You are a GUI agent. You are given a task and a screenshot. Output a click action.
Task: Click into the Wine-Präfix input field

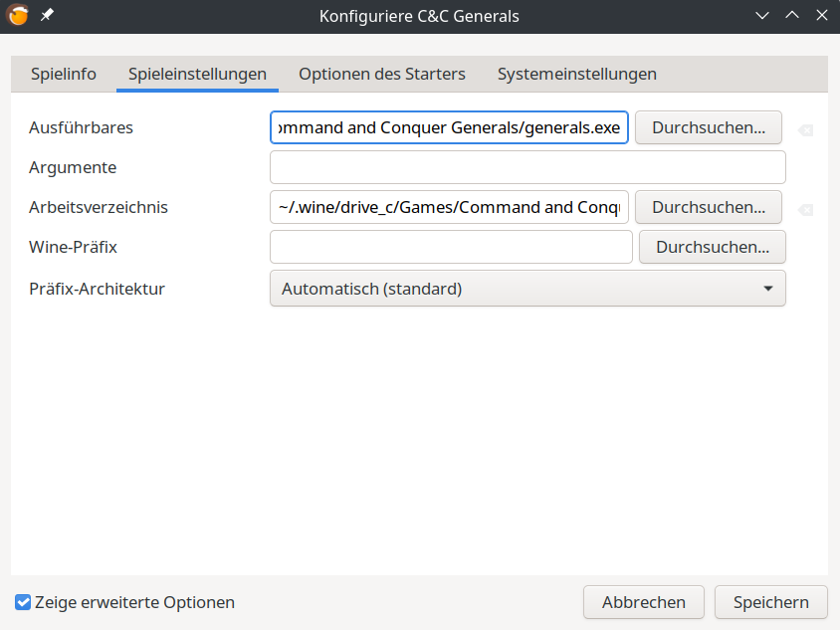click(451, 247)
